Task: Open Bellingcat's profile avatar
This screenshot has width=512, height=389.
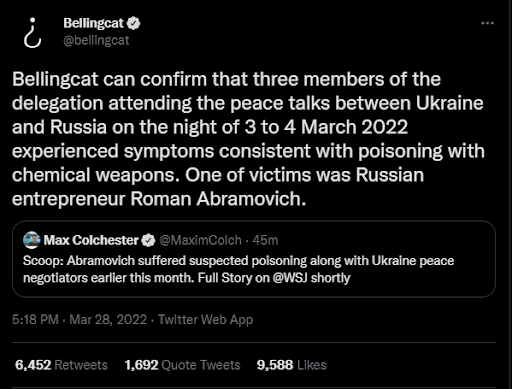Action: pos(33,33)
